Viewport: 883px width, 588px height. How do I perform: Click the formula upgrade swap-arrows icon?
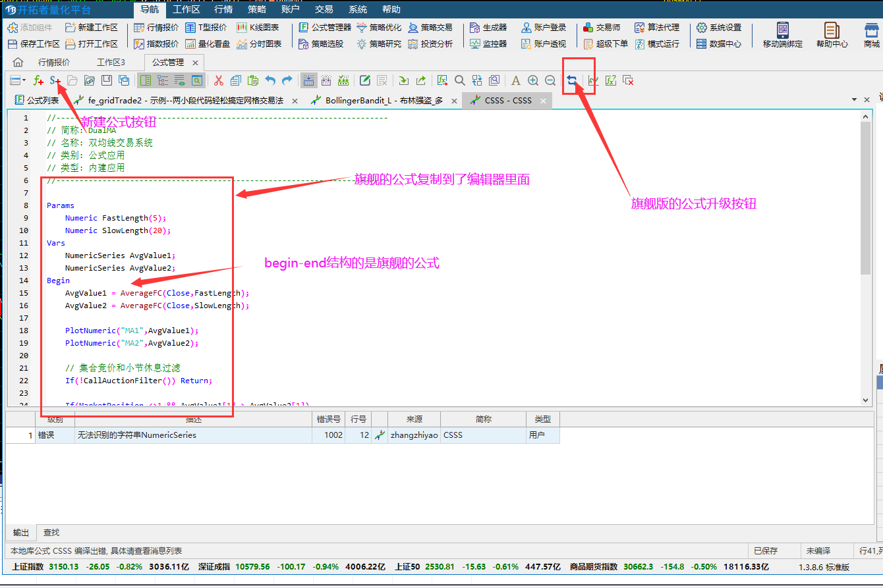[572, 80]
